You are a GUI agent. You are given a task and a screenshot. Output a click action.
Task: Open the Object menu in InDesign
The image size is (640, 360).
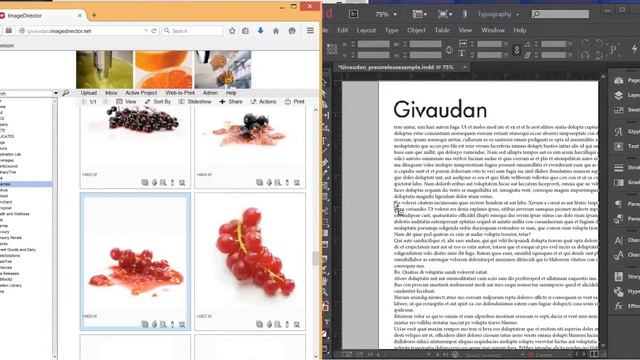pos(416,30)
